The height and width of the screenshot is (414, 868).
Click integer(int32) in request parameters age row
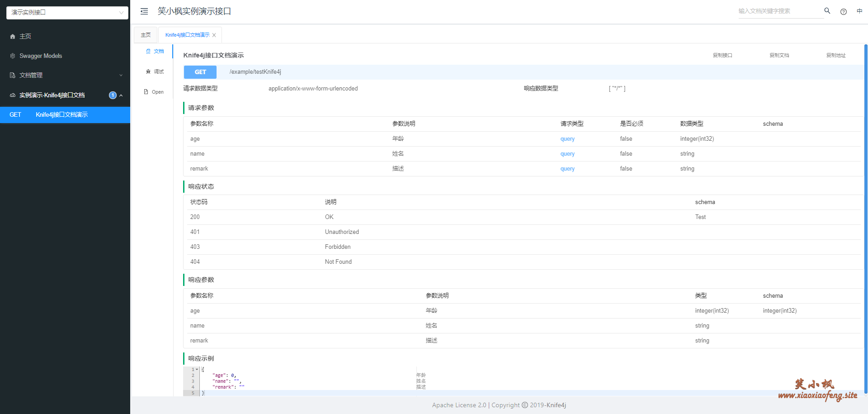click(697, 139)
